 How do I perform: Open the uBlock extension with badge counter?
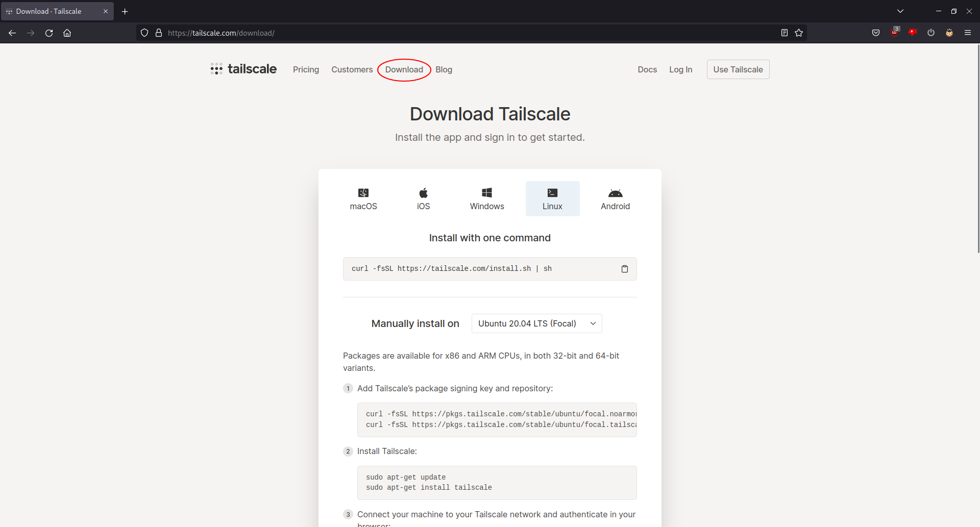pos(894,32)
